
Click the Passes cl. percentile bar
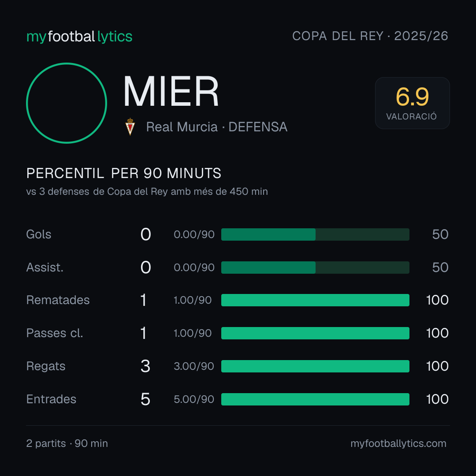[315, 333]
